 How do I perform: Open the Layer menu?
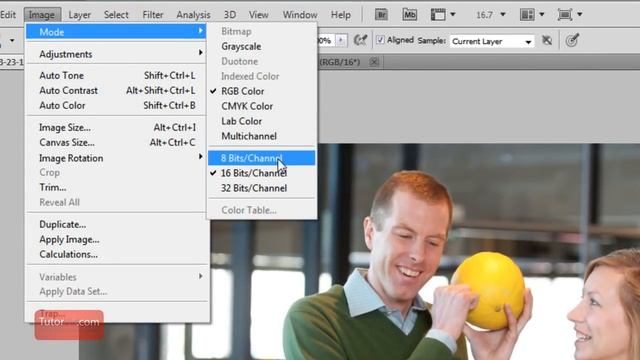(80, 15)
